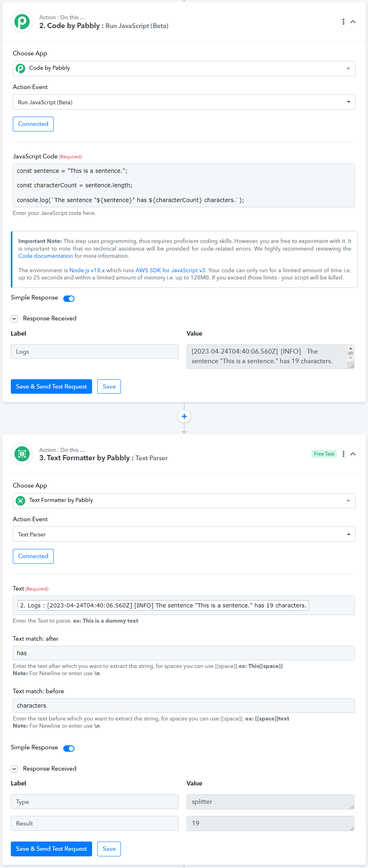
Task: Click the Text Formatter step logo icon
Action: pos(22,454)
